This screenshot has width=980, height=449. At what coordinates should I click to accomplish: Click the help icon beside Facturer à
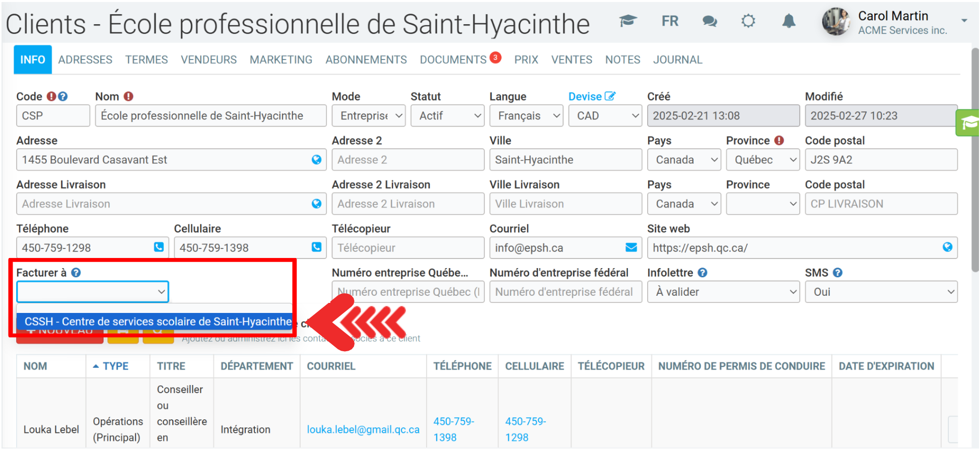[76, 273]
